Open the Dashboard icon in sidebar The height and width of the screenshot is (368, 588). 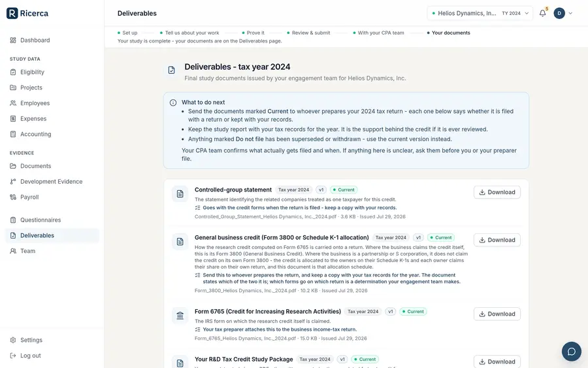pos(13,40)
